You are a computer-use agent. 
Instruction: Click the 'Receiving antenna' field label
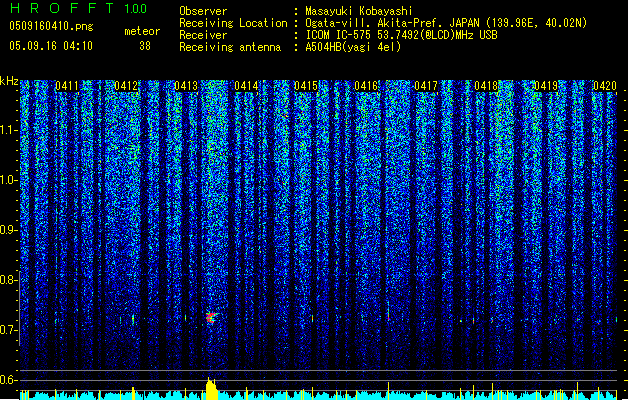(x=230, y=47)
